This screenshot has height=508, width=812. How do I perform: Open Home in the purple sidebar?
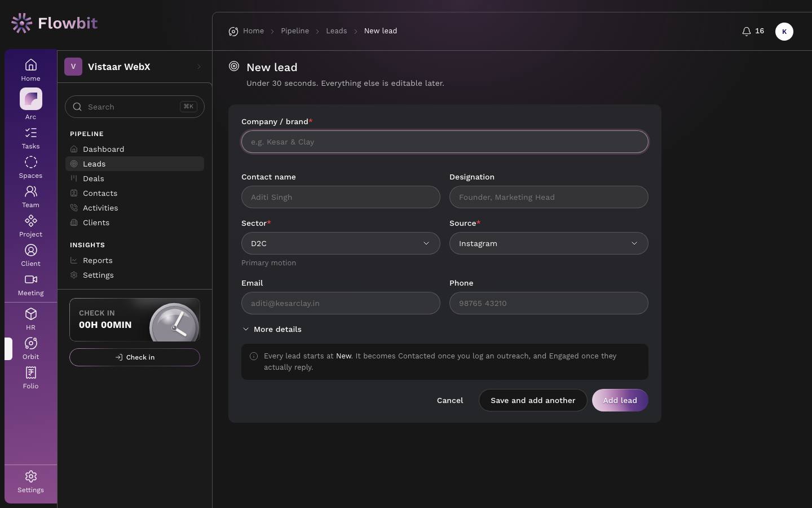(x=30, y=70)
